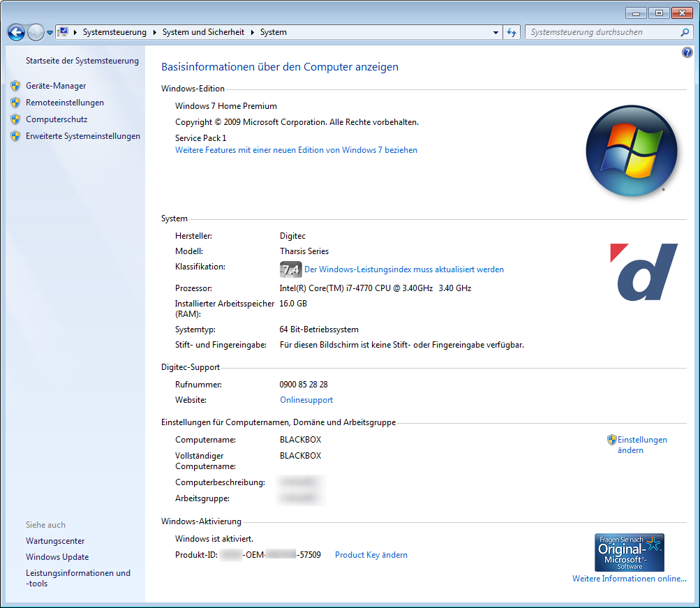Expand arrow before Systemsteuerung breadcrumb
Viewport: 700px width, 608px height.
point(75,32)
